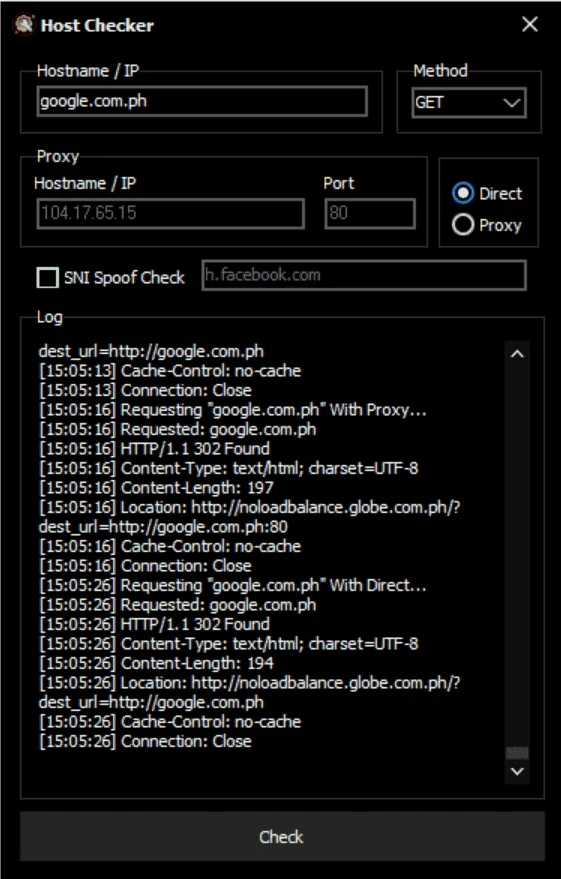Click log line 'Requesting "google.com.ph" With Proxy...'
Viewport: 561px width, 879px height.
point(233,410)
